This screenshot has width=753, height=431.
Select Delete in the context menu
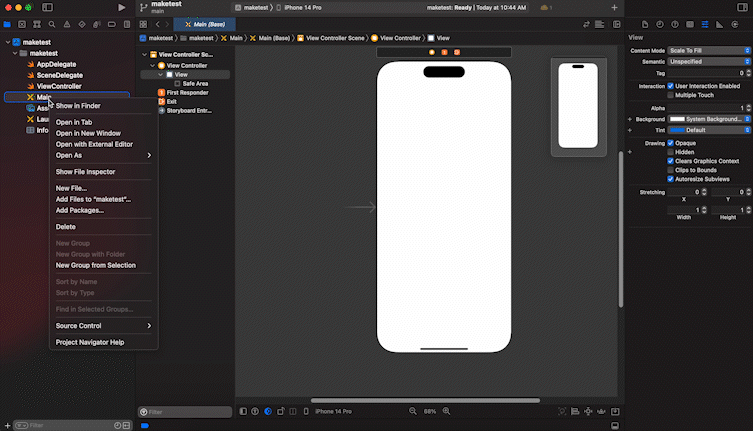(x=66, y=227)
